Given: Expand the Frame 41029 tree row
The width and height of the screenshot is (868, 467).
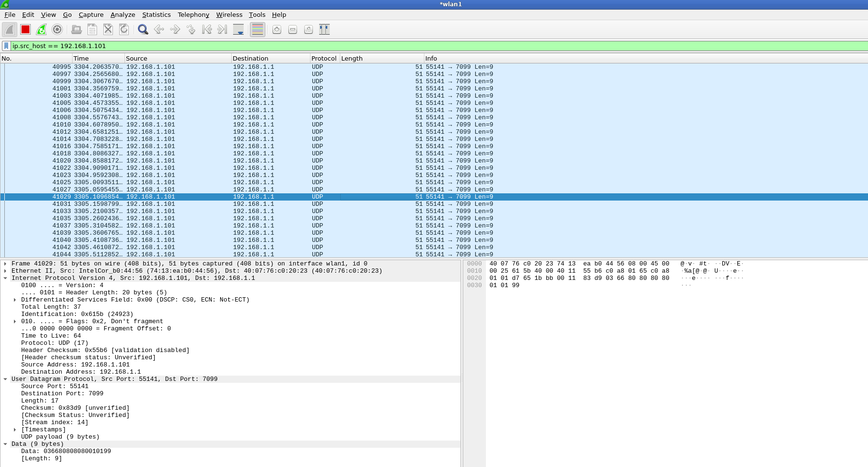Looking at the screenshot, I should coord(5,264).
